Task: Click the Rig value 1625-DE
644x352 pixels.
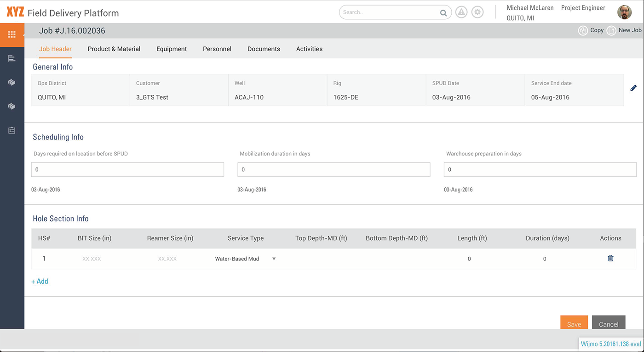Action: (x=346, y=97)
